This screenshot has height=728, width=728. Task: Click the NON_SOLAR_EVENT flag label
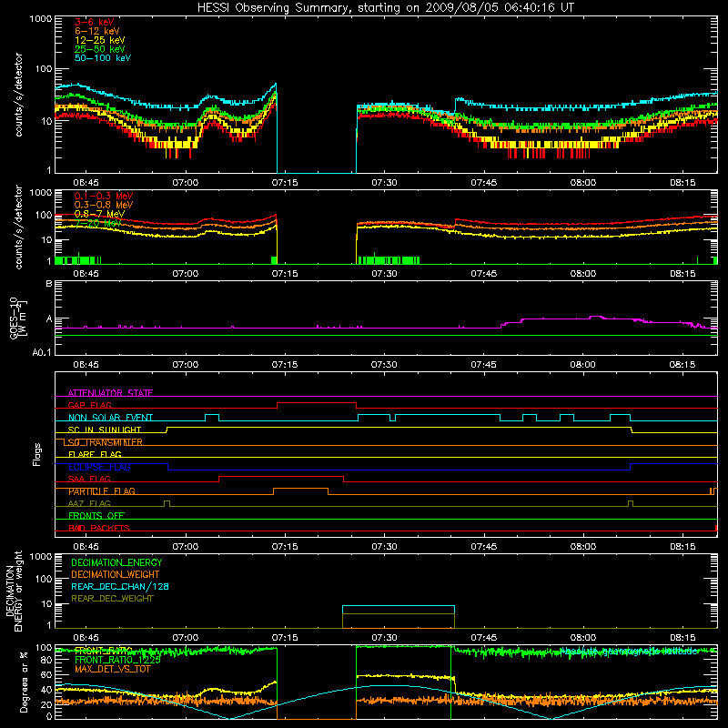110,418
